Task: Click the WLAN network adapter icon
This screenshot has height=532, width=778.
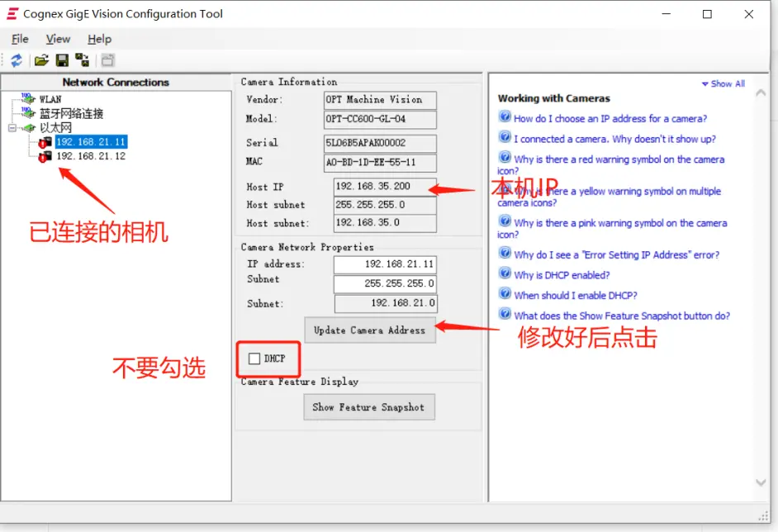Action: [x=28, y=99]
